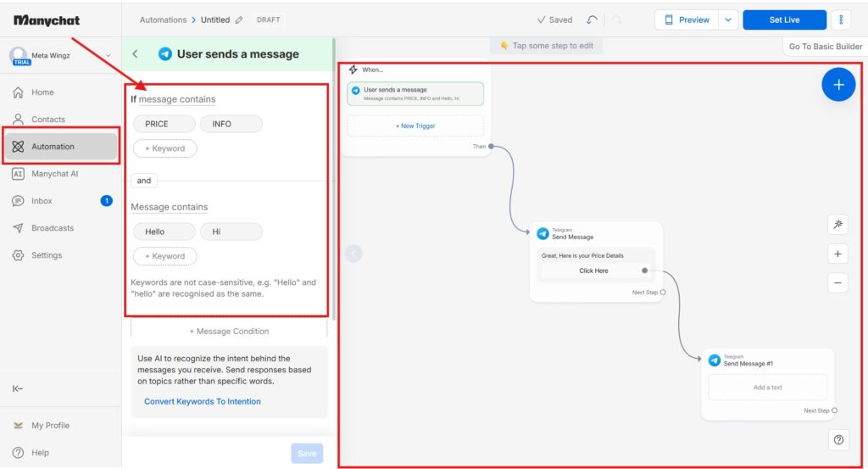
Task: Add keyword under first condition
Action: coord(165,148)
